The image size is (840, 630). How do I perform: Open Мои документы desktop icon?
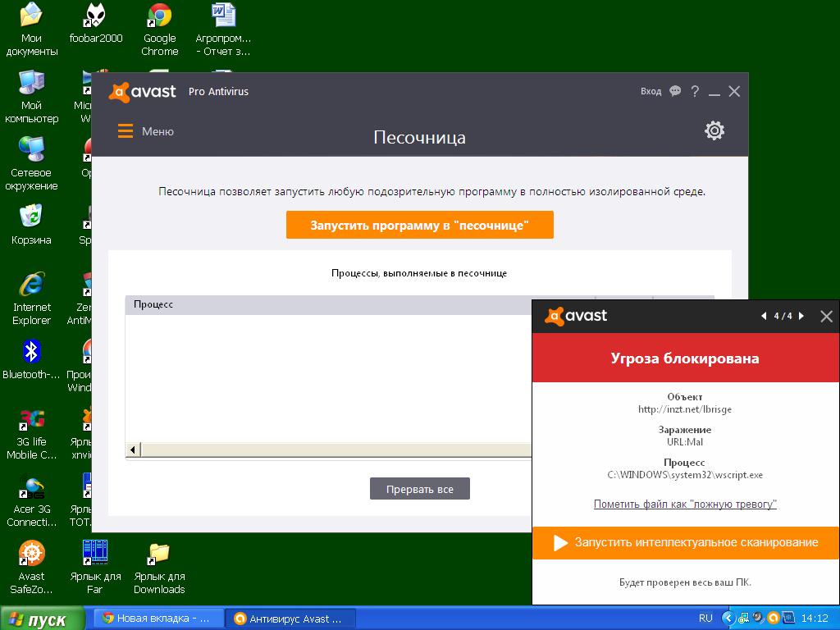(32, 29)
